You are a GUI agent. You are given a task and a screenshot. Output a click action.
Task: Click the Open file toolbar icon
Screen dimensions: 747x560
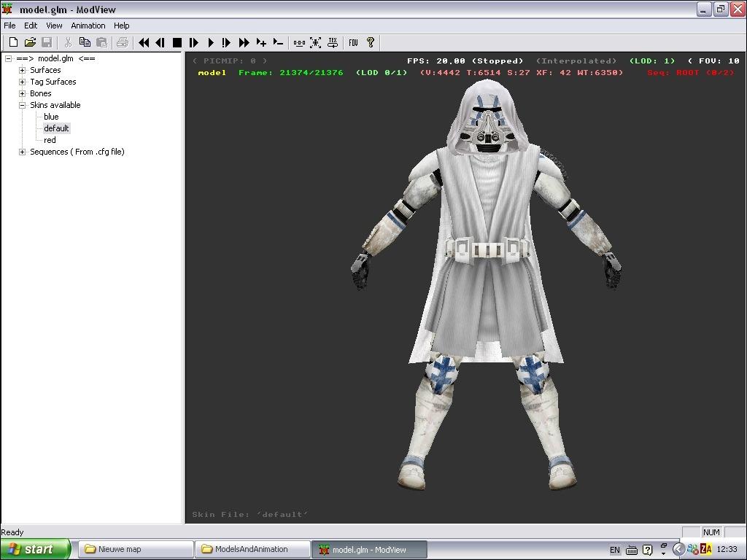pos(30,43)
